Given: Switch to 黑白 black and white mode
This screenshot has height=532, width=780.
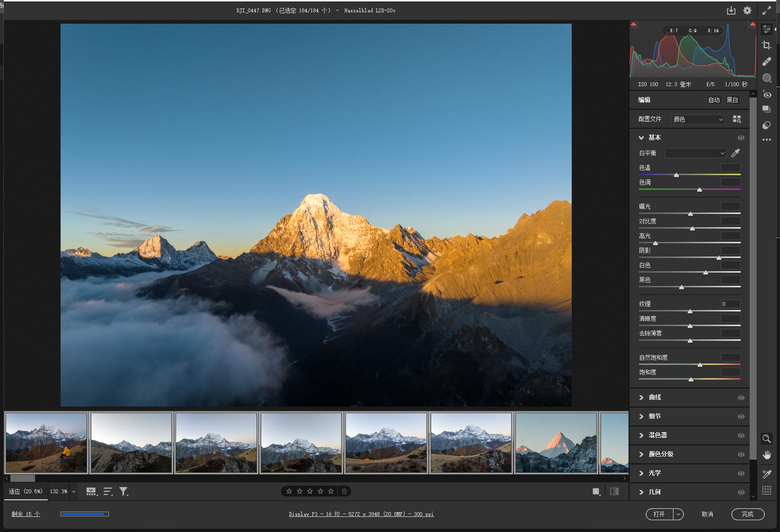Looking at the screenshot, I should tap(732, 100).
